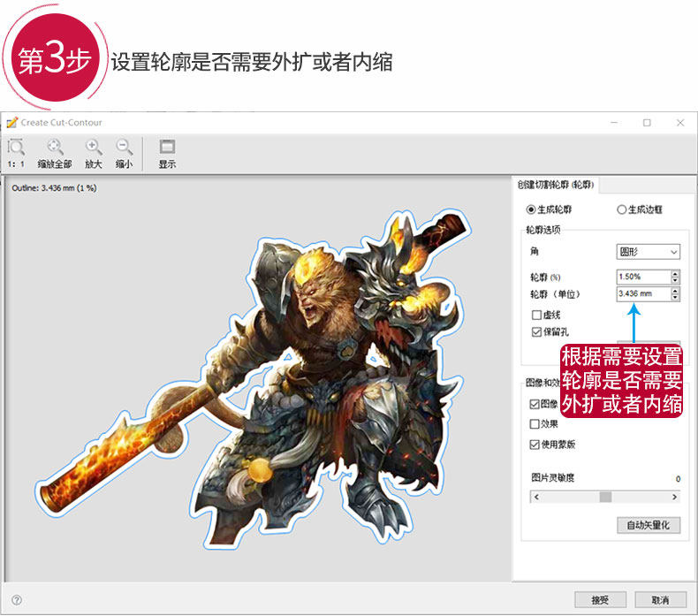Enable the 效果 effects checkbox
This screenshot has width=698, height=616.
[535, 423]
